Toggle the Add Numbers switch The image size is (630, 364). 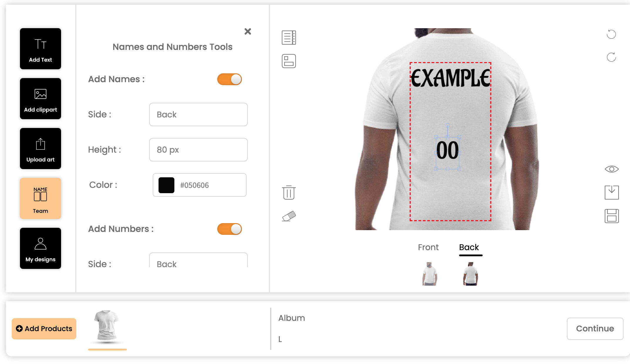tap(230, 229)
